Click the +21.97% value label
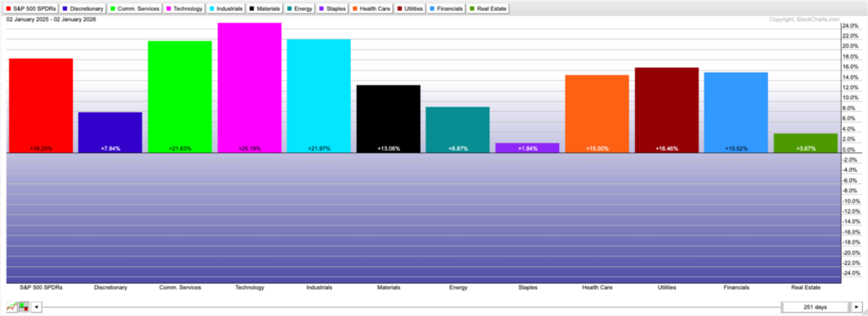This screenshot has width=868, height=316. pos(319,149)
